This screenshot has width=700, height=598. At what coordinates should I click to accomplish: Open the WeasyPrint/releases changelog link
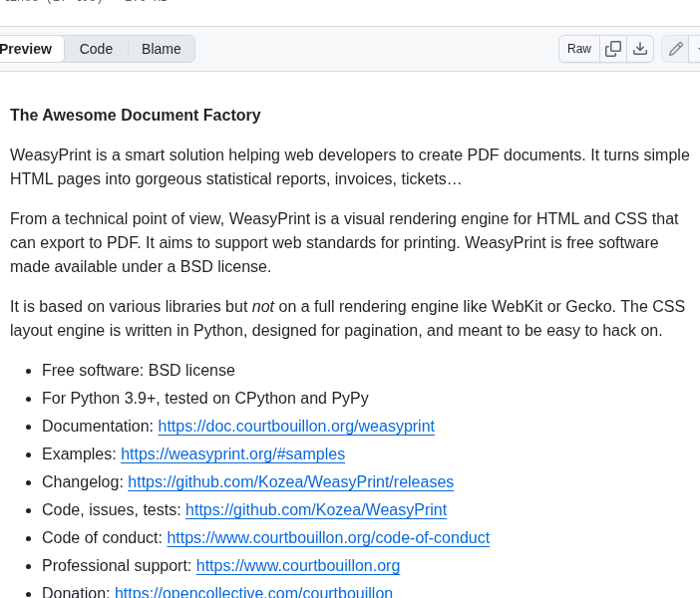pos(290,482)
